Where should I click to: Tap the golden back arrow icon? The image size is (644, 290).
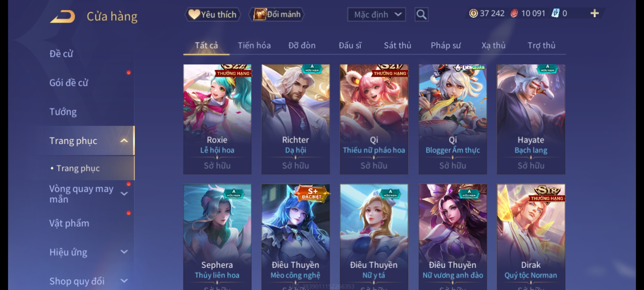point(62,17)
